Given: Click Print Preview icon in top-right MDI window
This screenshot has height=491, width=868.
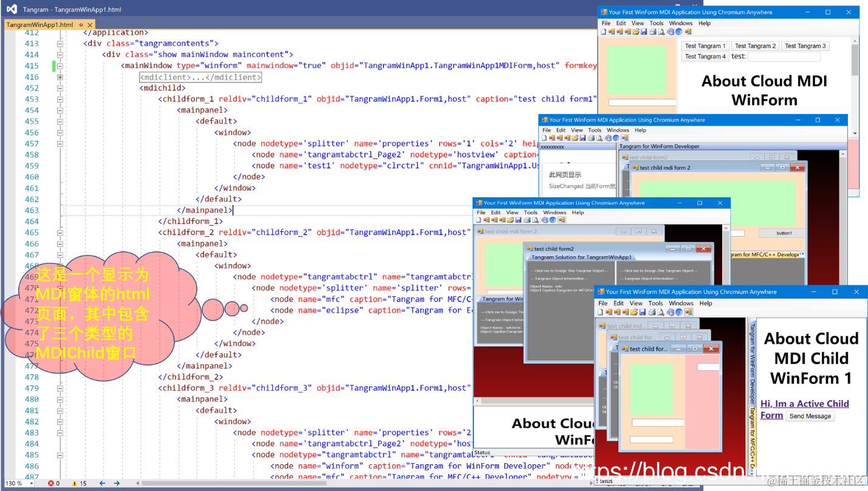Looking at the screenshot, I should (x=661, y=32).
